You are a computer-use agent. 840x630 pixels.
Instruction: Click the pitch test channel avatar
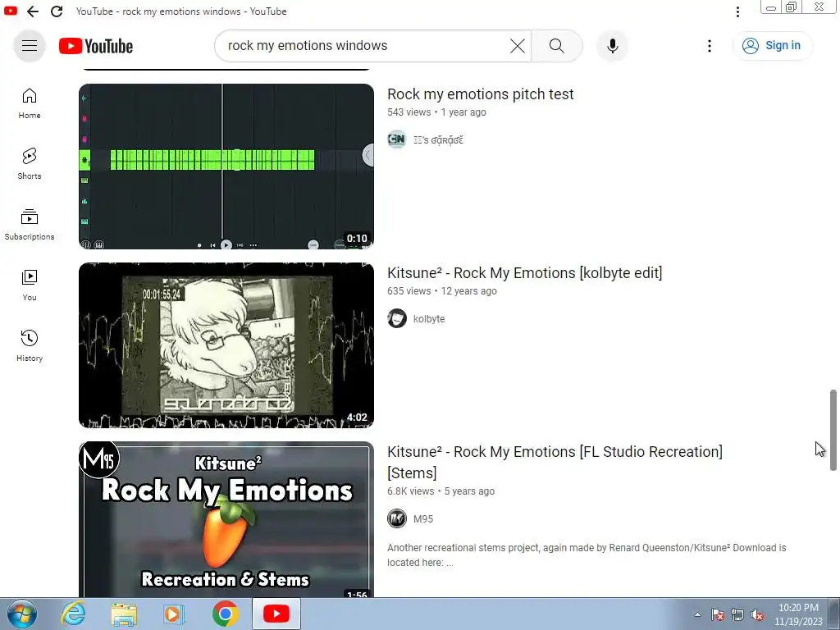[397, 139]
